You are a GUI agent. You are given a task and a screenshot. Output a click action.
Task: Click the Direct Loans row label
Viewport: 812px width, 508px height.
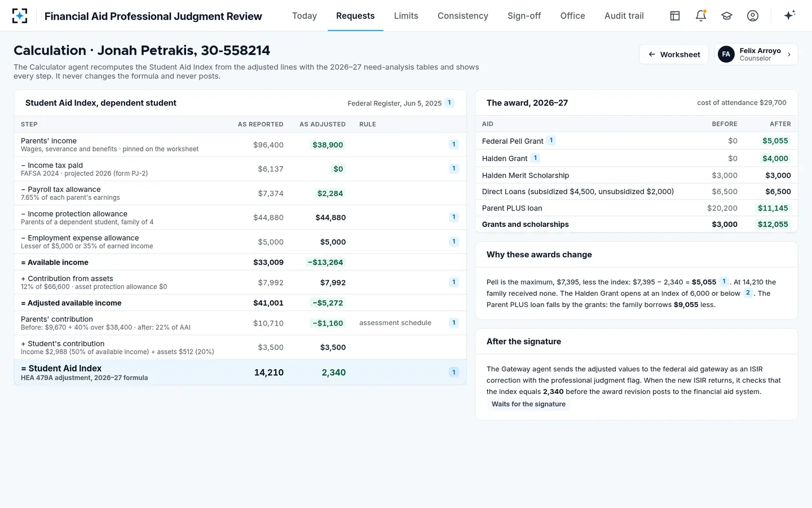(x=578, y=192)
